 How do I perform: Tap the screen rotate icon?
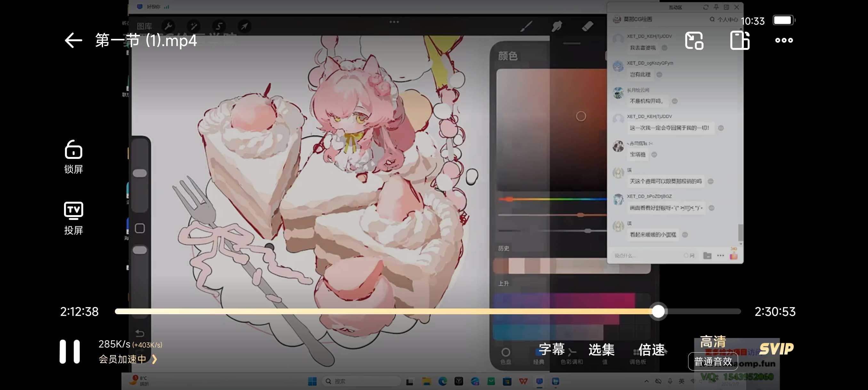(x=740, y=40)
